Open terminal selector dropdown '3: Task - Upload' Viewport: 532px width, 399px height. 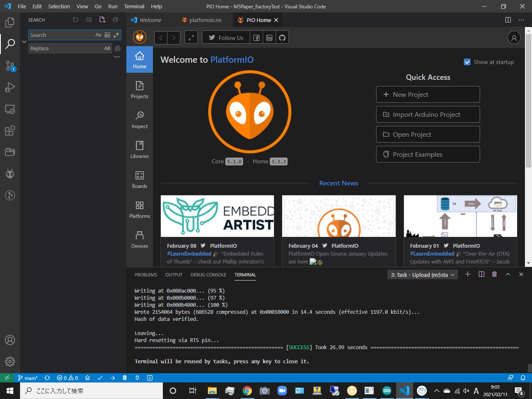click(422, 275)
